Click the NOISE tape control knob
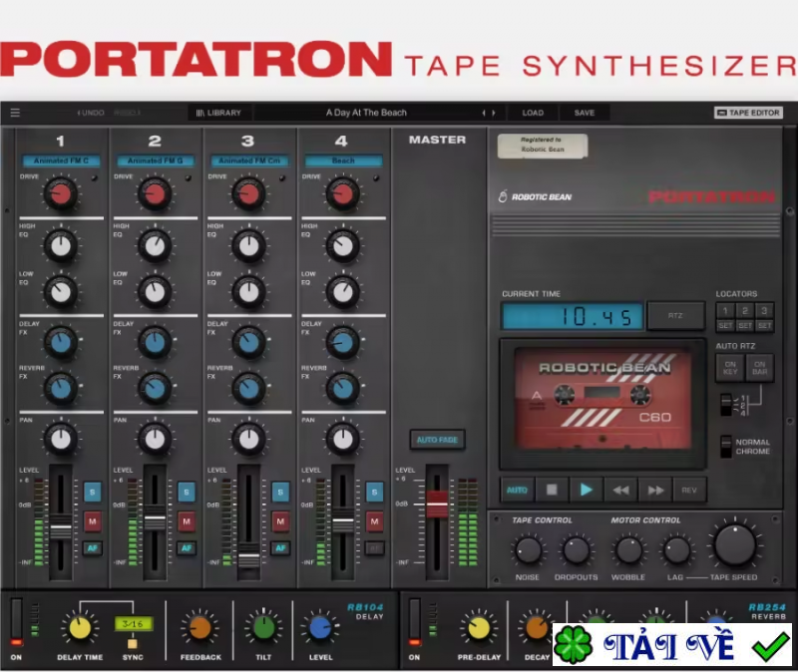The image size is (798, 672). pyautogui.click(x=529, y=550)
